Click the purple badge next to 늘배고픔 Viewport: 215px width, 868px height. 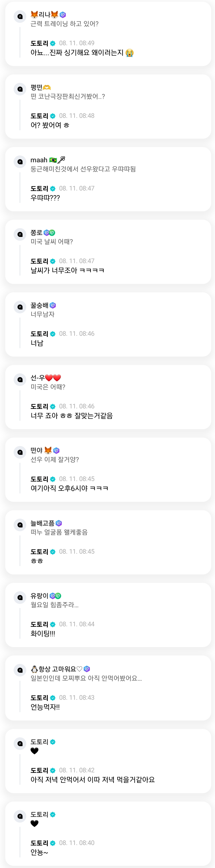(x=59, y=523)
